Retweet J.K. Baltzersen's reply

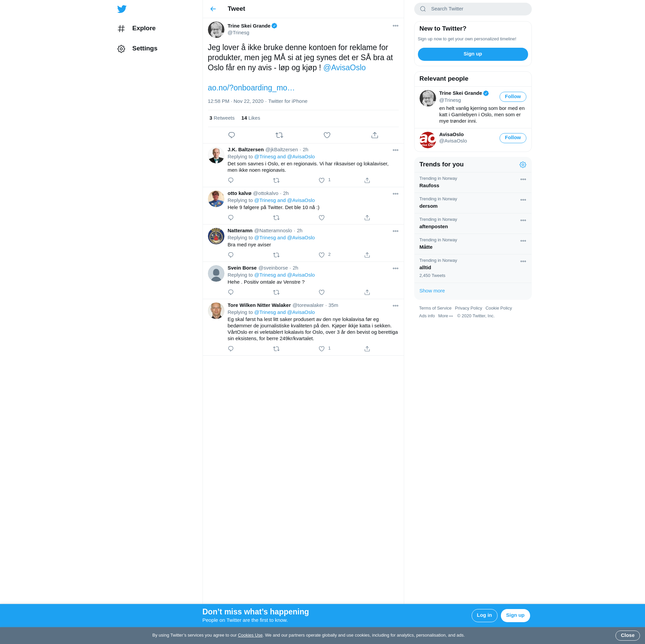click(276, 180)
